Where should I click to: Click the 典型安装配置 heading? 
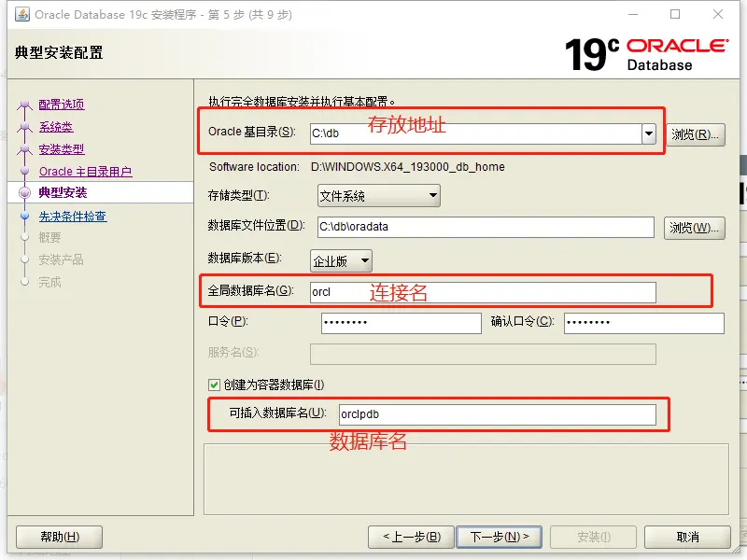click(59, 52)
